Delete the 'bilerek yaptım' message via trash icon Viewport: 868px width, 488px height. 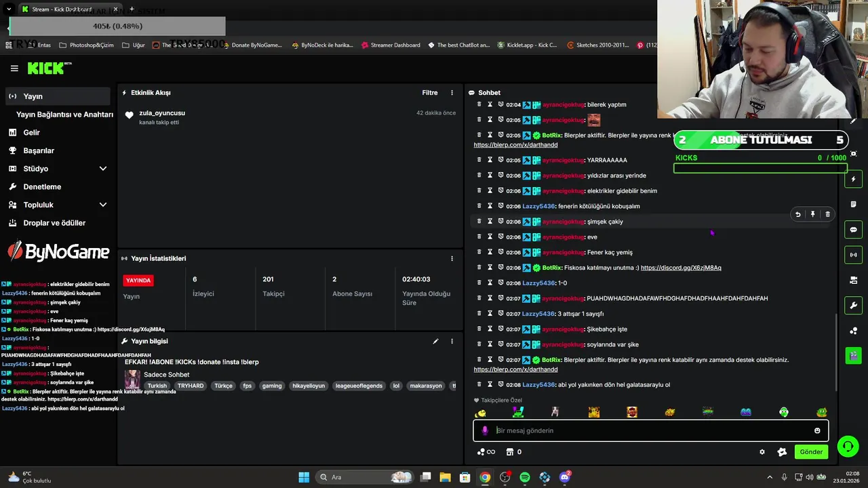479,104
